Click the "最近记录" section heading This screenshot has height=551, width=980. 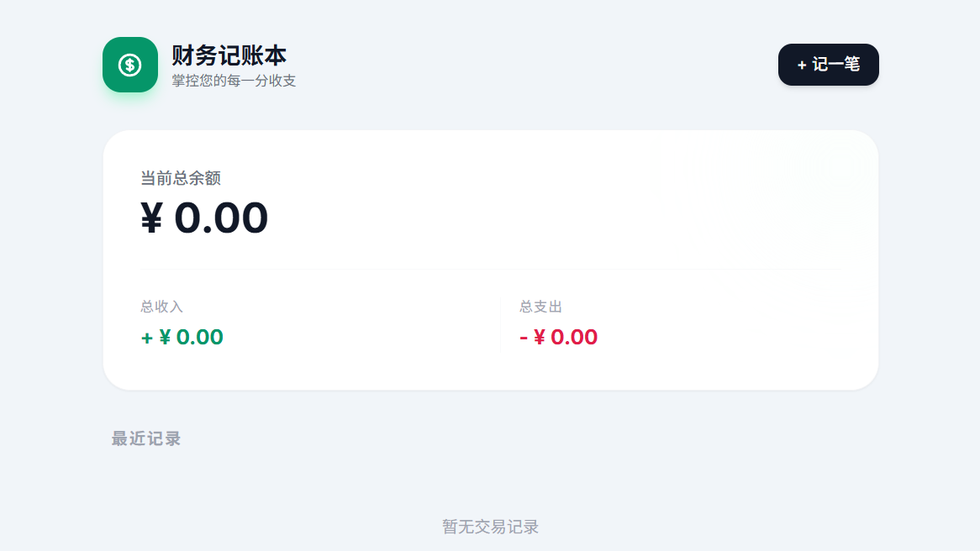(x=146, y=438)
